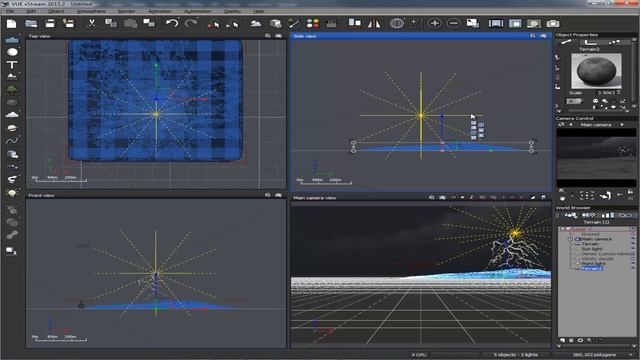Viewport: 640px width, 360px height.
Task: Click the Scale value stepper arrows
Action: 619,93
